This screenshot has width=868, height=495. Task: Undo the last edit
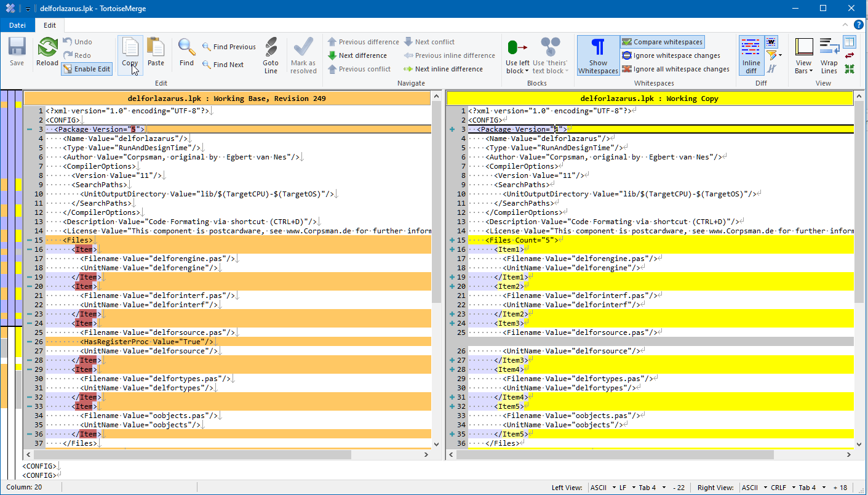(x=77, y=42)
